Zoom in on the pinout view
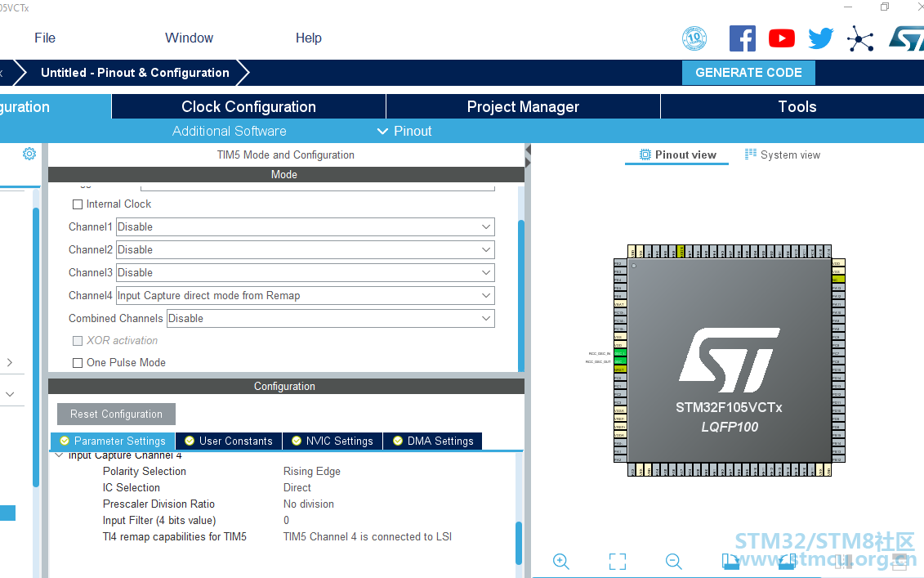 (x=561, y=561)
